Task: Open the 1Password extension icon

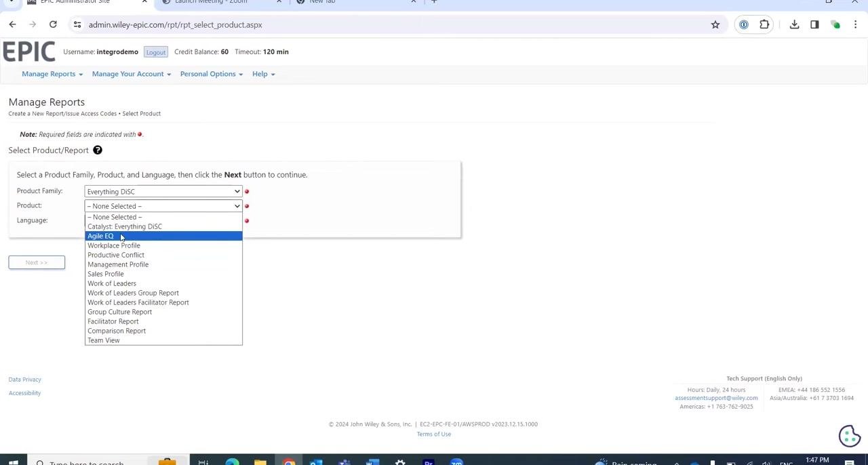Action: (x=744, y=24)
